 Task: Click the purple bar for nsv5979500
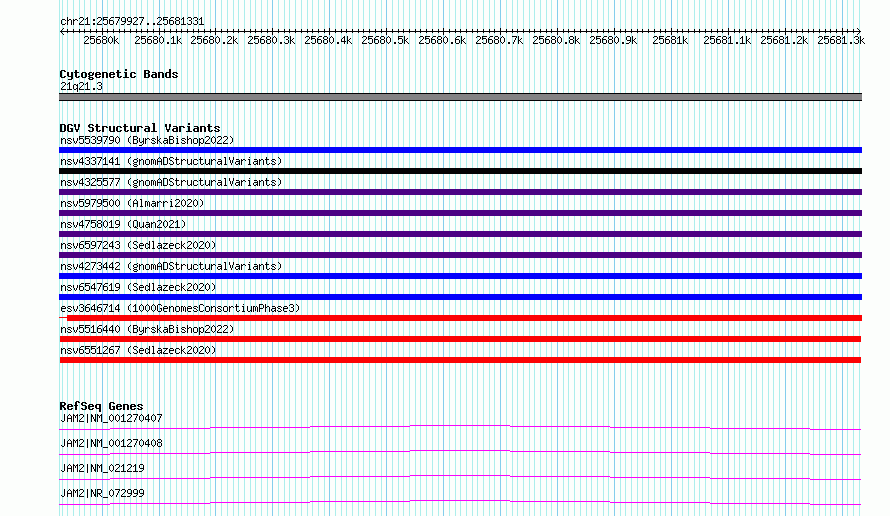click(460, 213)
